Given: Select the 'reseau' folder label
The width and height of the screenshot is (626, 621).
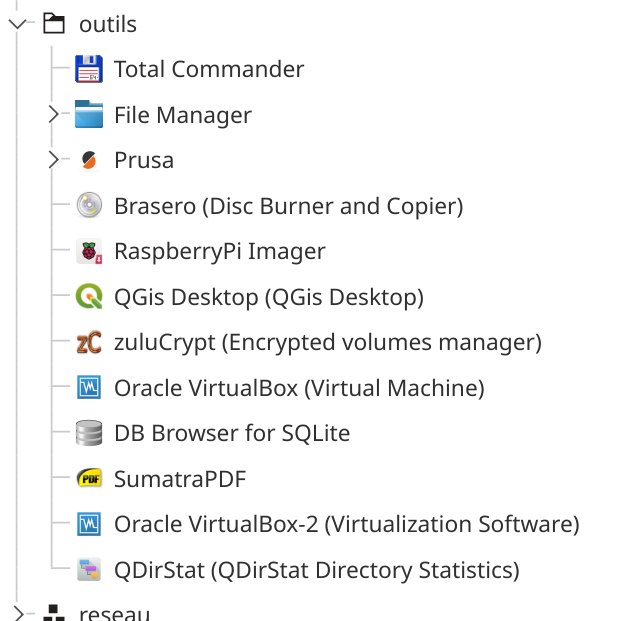Looking at the screenshot, I should click(114, 613).
